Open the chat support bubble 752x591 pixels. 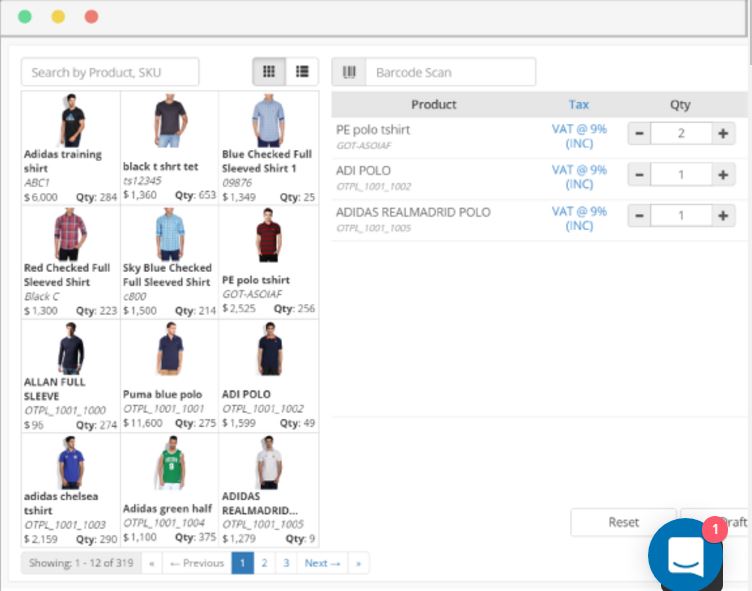[685, 554]
